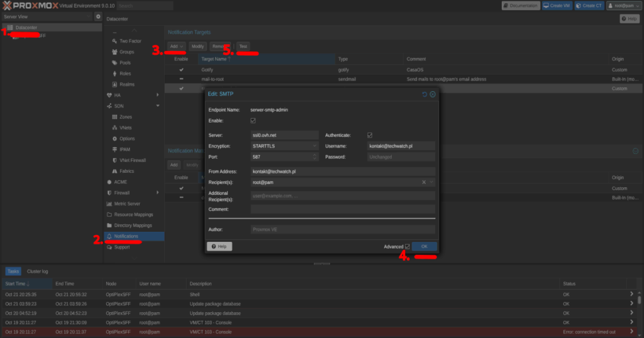Close the Edit SMTP dialog

tap(433, 94)
